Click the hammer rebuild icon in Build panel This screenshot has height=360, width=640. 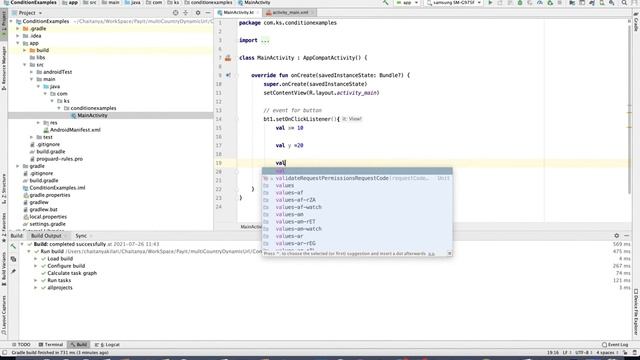tap(13, 246)
